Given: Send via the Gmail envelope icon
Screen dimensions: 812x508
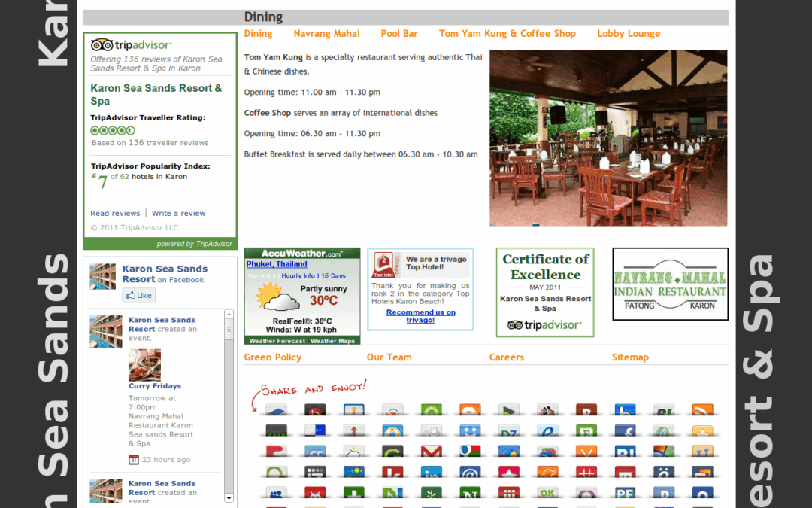Looking at the screenshot, I should [x=432, y=451].
